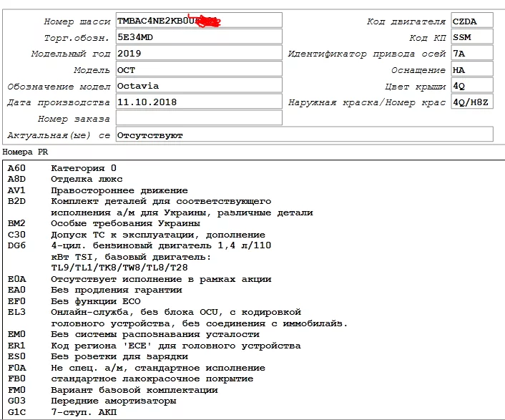Click the Octavia model designation field
Image resolution: width=505 pixels, height=420 pixels.
(x=199, y=85)
